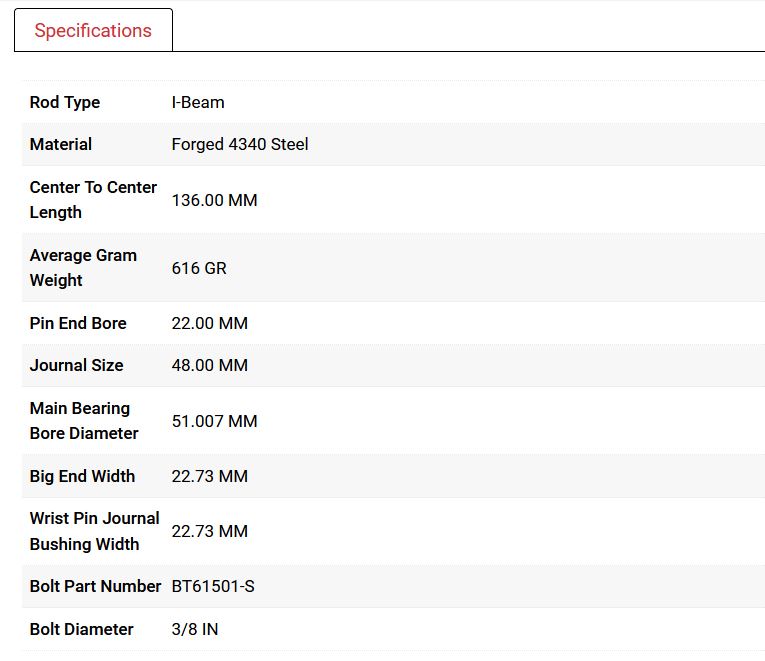This screenshot has height=661, width=765.
Task: Select the BT61501-S part number
Action: [213, 586]
